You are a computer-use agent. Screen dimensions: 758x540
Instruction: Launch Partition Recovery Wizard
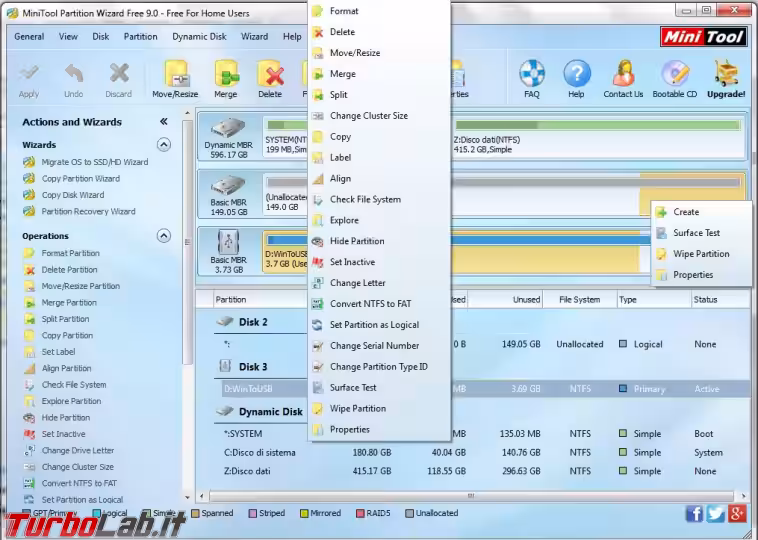79,211
